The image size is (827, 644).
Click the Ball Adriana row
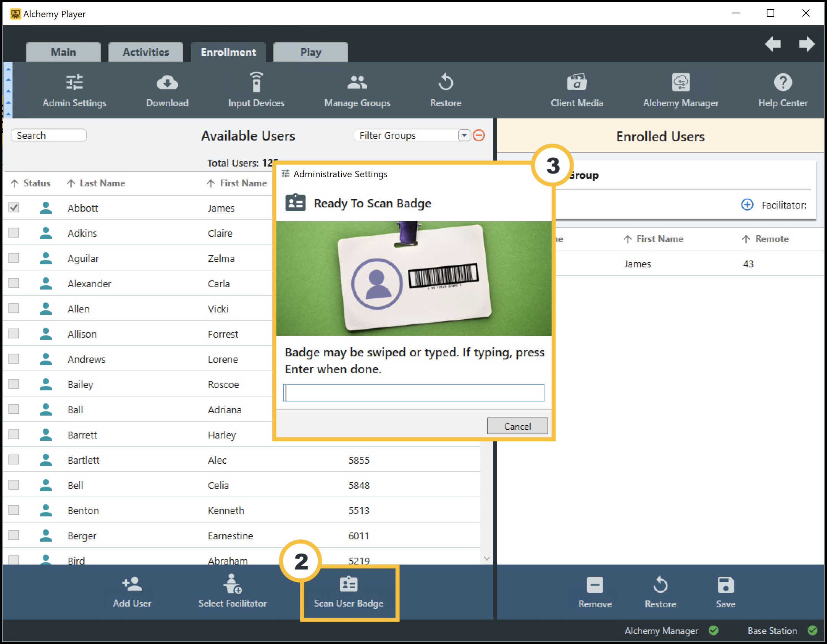coord(138,409)
